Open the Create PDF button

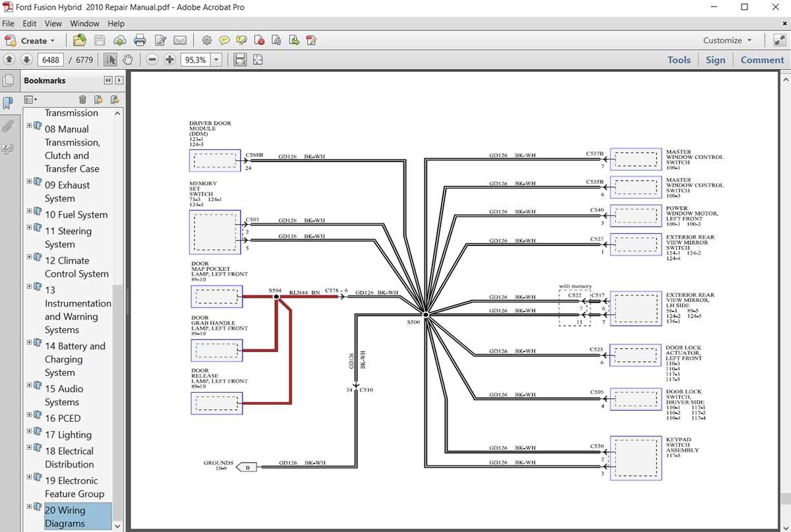(x=29, y=40)
